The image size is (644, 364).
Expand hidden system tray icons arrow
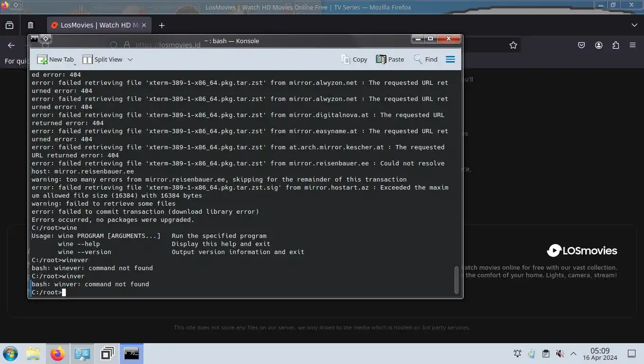click(x=573, y=354)
